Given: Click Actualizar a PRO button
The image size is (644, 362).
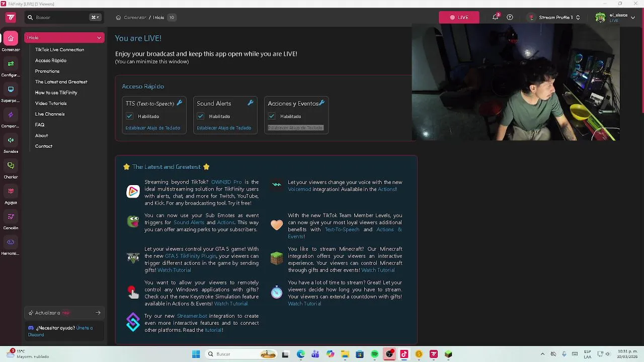Looking at the screenshot, I should coord(64,313).
